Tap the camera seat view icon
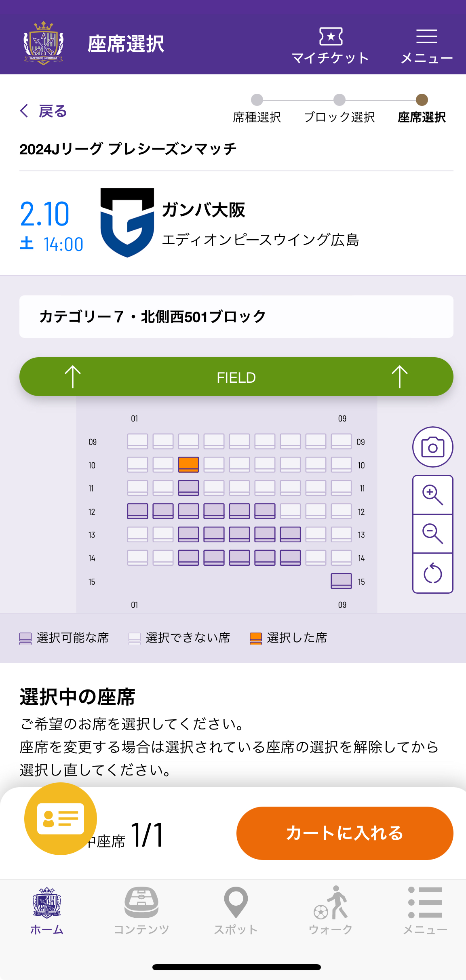The width and height of the screenshot is (466, 980). pos(432,447)
